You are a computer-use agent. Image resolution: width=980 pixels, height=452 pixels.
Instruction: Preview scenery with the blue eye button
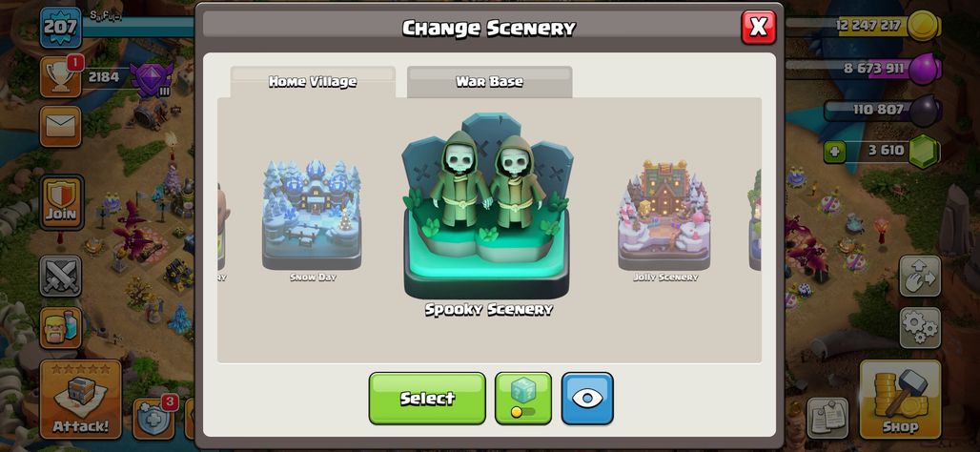pos(587,399)
